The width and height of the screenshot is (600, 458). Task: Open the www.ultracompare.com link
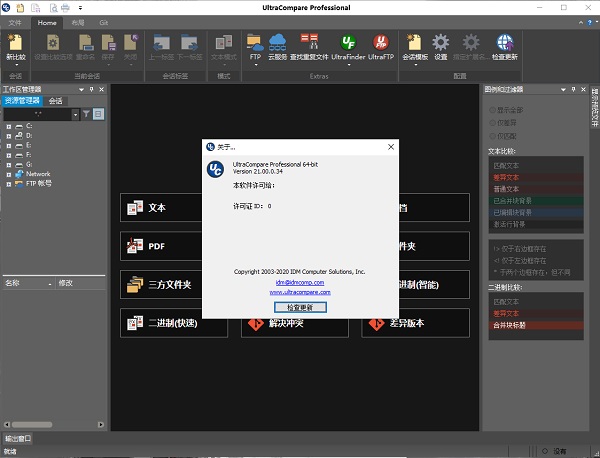(x=300, y=293)
